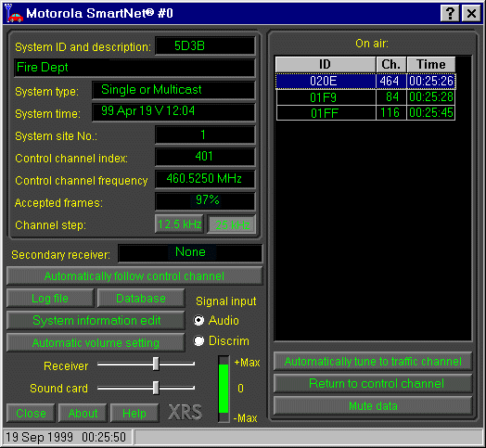
Task: Set channel step to 12.5 kHz
Action: (x=179, y=224)
